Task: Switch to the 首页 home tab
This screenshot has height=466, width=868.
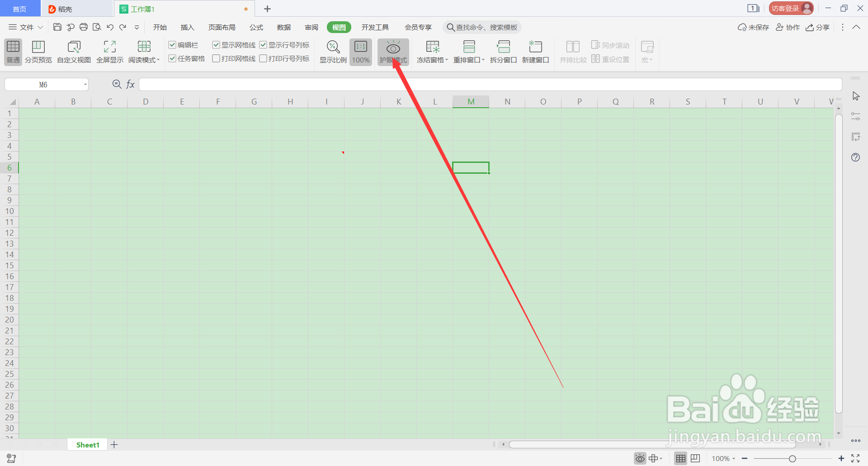Action: [x=20, y=9]
